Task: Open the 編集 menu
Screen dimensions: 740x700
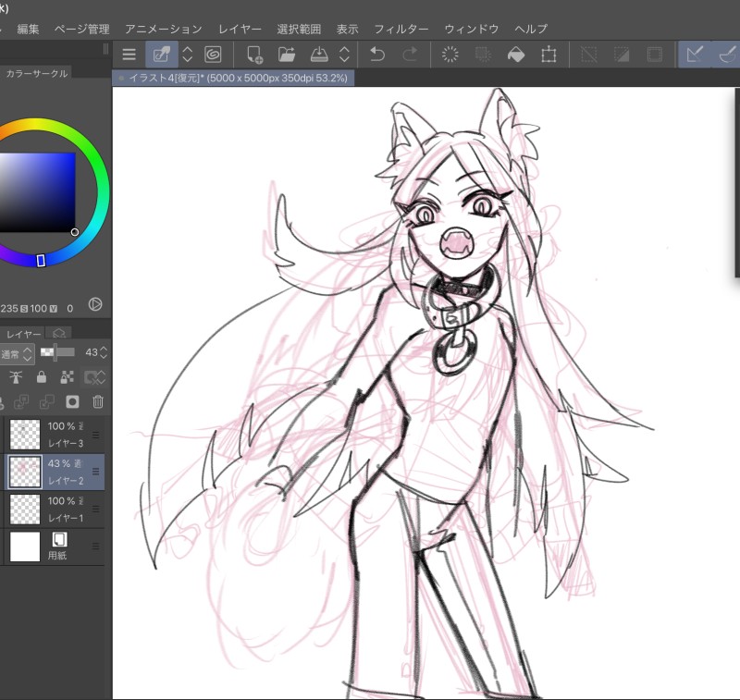Action: click(28, 30)
